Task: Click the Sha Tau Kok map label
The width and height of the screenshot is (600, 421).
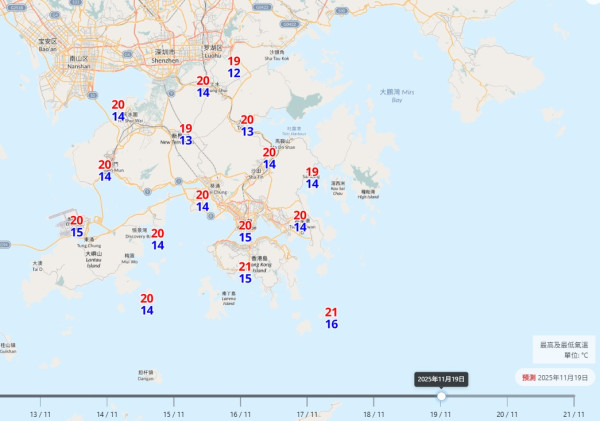Action: [277, 55]
